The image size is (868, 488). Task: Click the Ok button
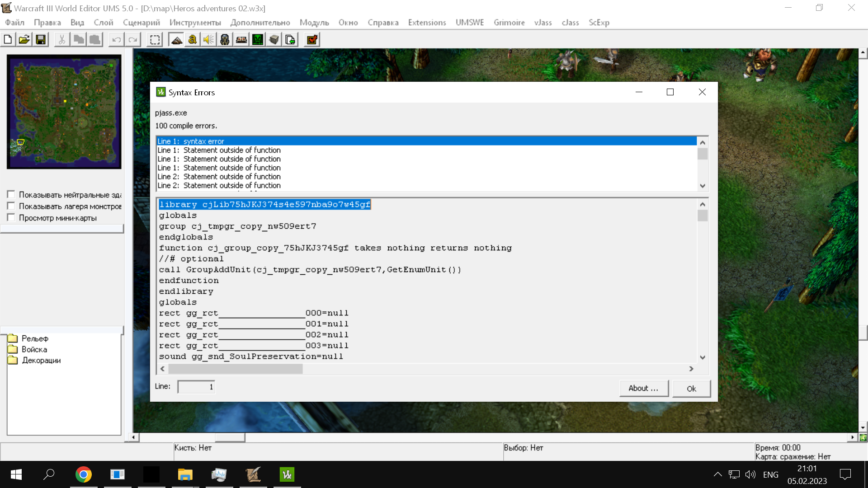pyautogui.click(x=691, y=389)
